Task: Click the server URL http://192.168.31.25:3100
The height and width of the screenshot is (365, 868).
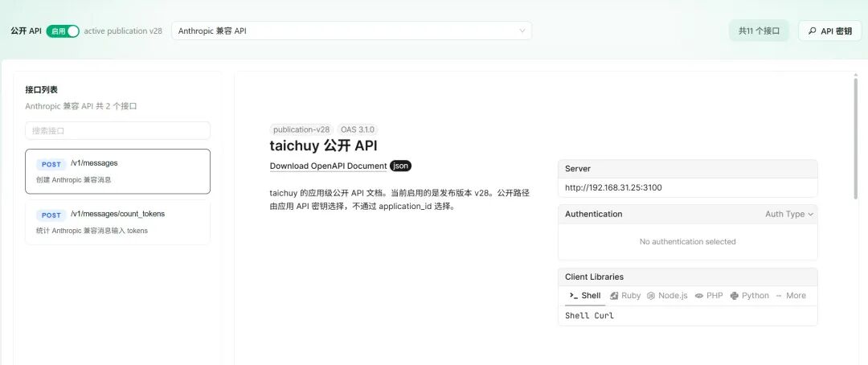Action: [613, 188]
